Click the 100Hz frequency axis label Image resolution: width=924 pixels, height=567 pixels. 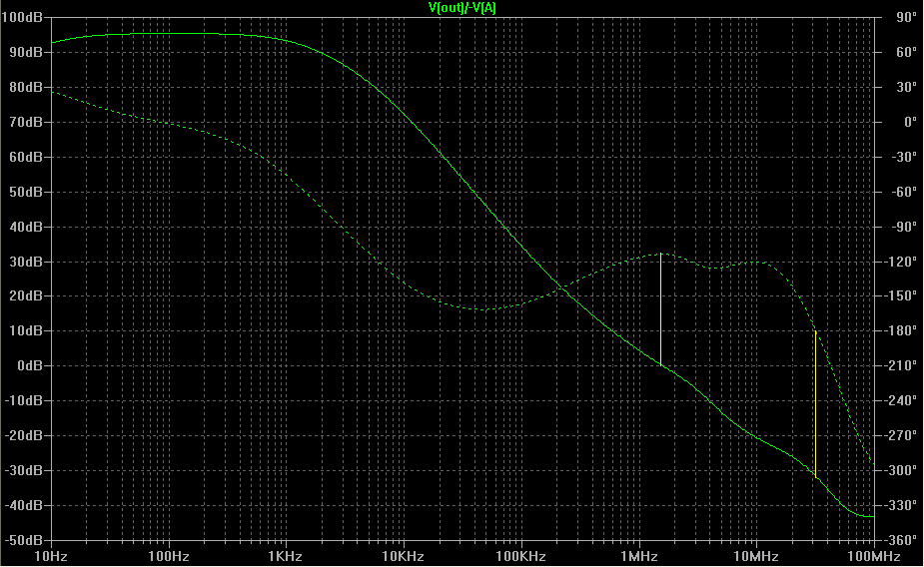(x=169, y=556)
